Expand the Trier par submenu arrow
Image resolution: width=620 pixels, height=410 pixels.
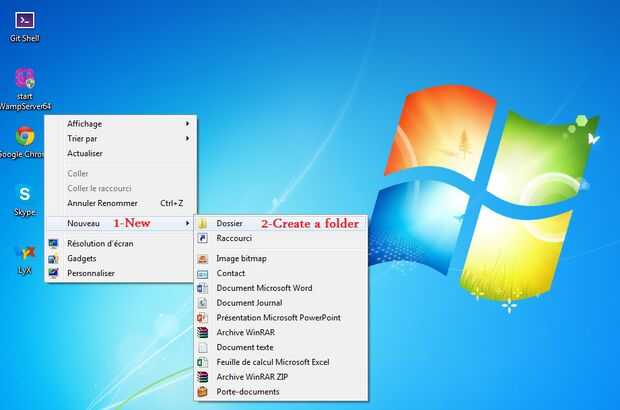[187, 138]
